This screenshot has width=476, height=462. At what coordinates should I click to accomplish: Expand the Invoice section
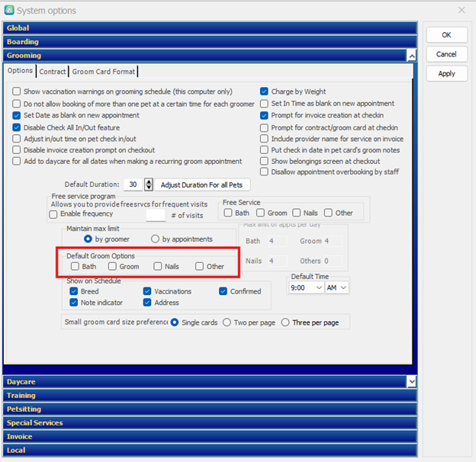point(210,437)
